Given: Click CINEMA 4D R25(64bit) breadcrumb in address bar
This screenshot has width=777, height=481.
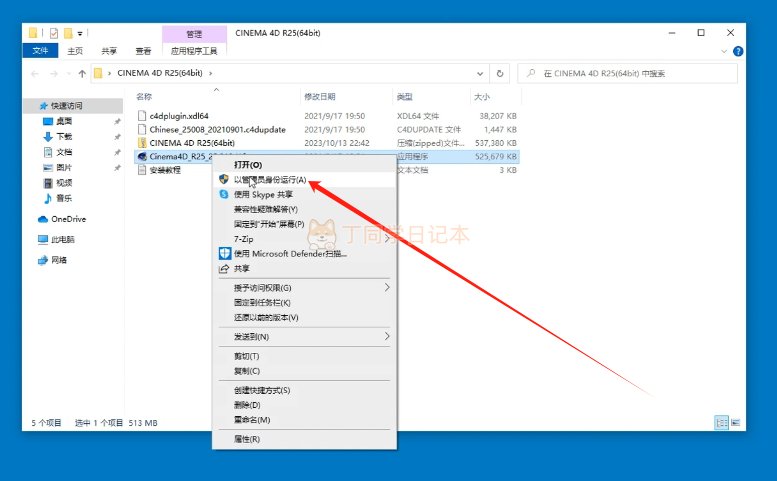Looking at the screenshot, I should click(160, 73).
